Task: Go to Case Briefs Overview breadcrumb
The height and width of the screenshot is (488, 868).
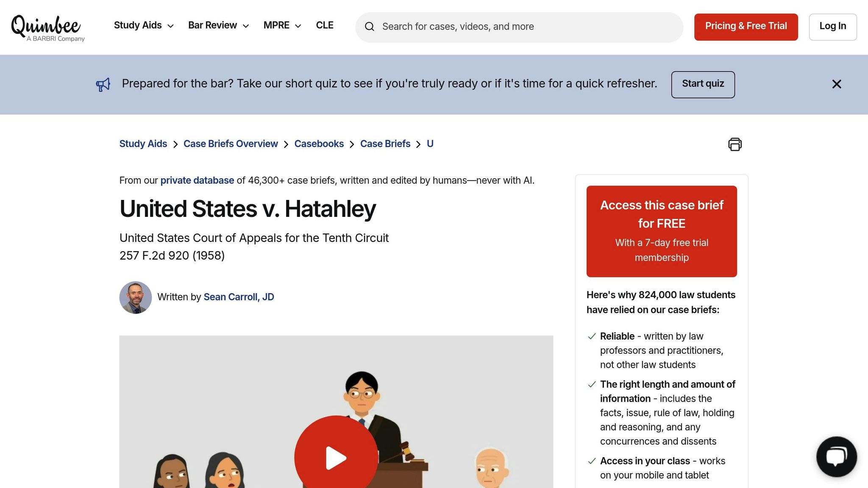Action: pos(231,144)
